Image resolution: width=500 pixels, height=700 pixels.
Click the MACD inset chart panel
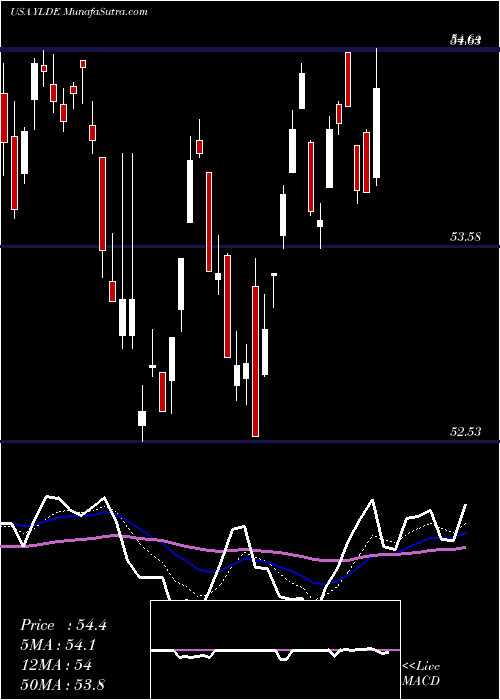(275, 650)
